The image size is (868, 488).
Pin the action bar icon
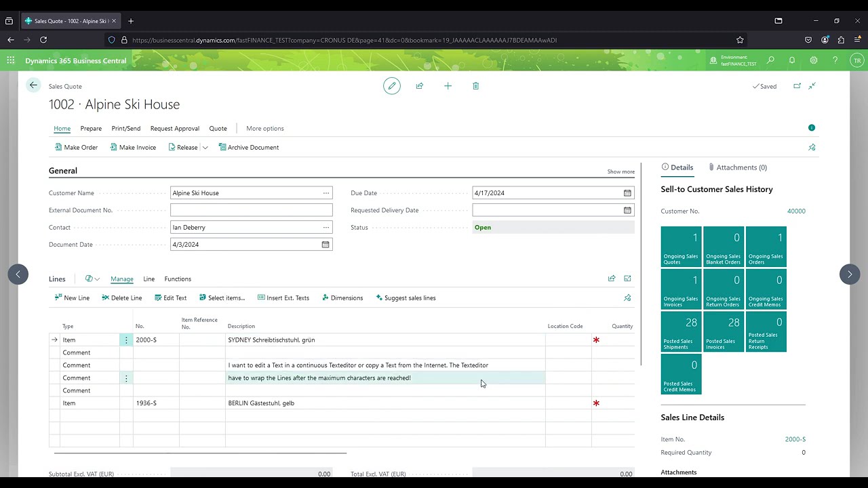pos(812,147)
